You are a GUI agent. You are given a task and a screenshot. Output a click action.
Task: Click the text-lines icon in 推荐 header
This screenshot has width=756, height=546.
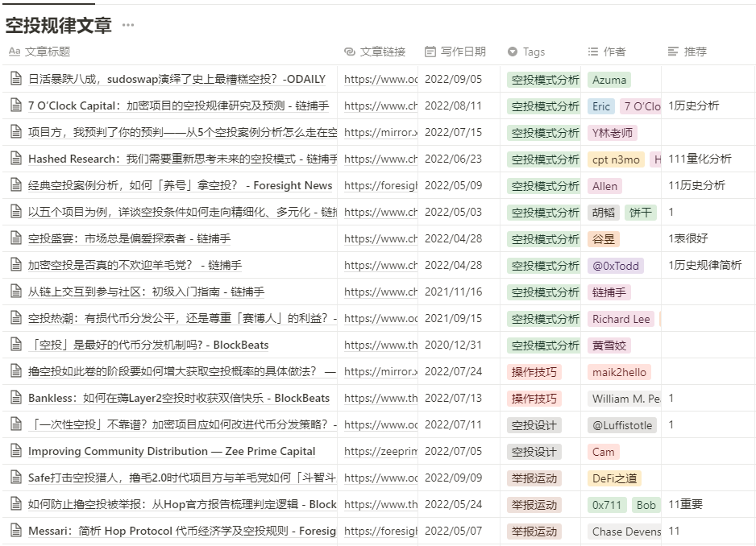673,52
